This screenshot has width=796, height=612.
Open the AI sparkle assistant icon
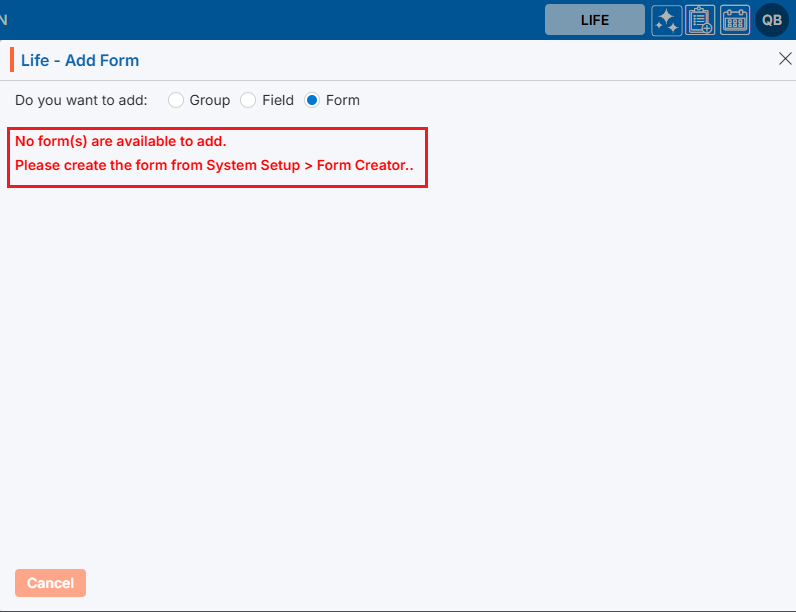coord(667,20)
